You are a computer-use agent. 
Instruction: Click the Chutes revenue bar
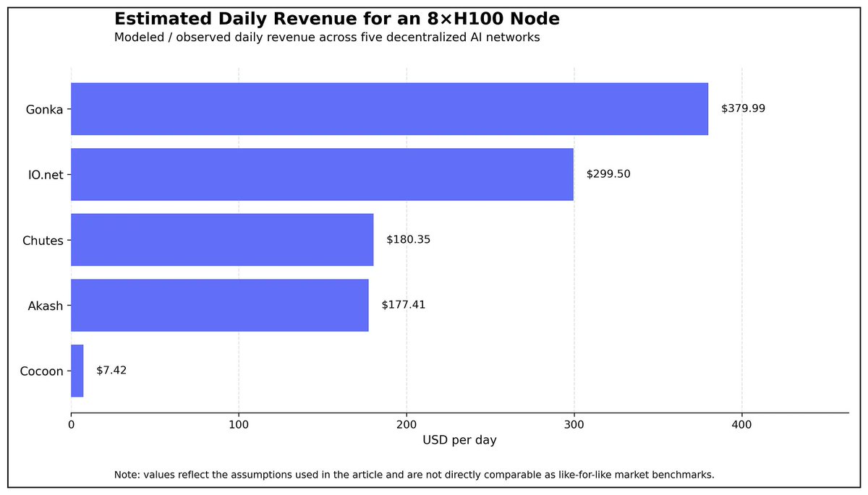(222, 240)
